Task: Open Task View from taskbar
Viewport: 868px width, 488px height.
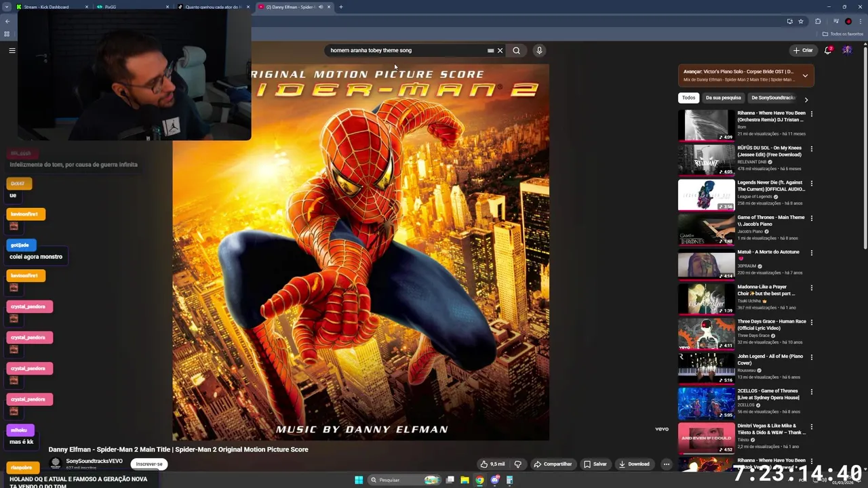Action: click(450, 480)
